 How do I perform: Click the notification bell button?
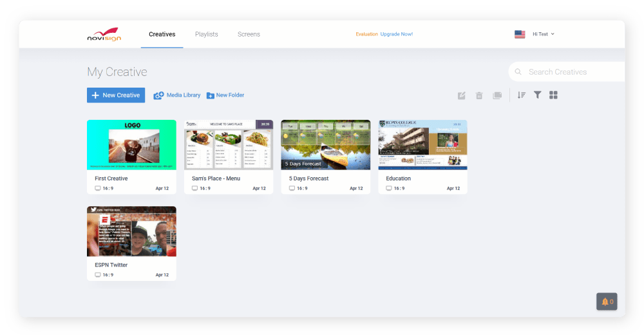pos(607,301)
